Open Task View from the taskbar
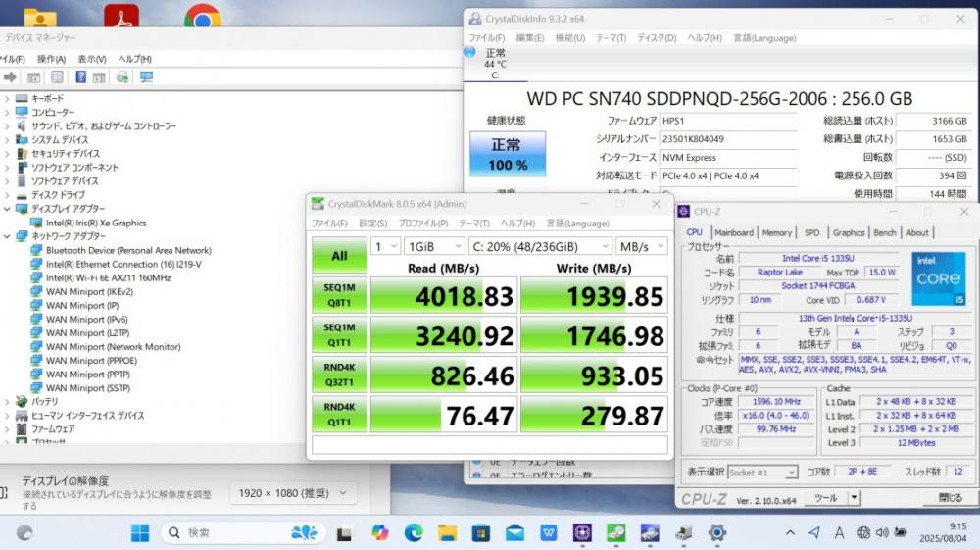Screen dimensions: 980x550 [x=344, y=533]
